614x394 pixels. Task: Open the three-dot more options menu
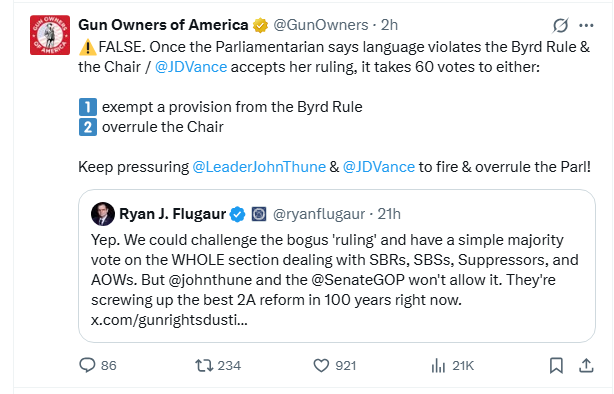(x=586, y=25)
